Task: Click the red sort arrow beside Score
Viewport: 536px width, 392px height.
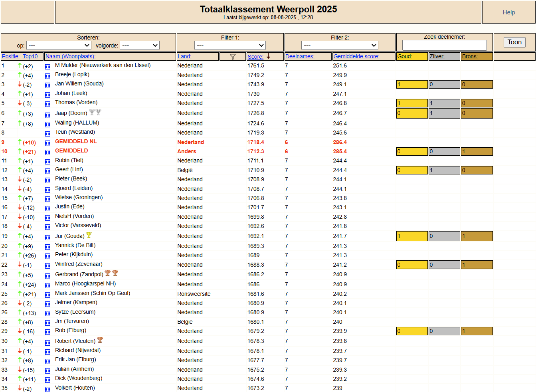Action: pyautogui.click(x=269, y=56)
